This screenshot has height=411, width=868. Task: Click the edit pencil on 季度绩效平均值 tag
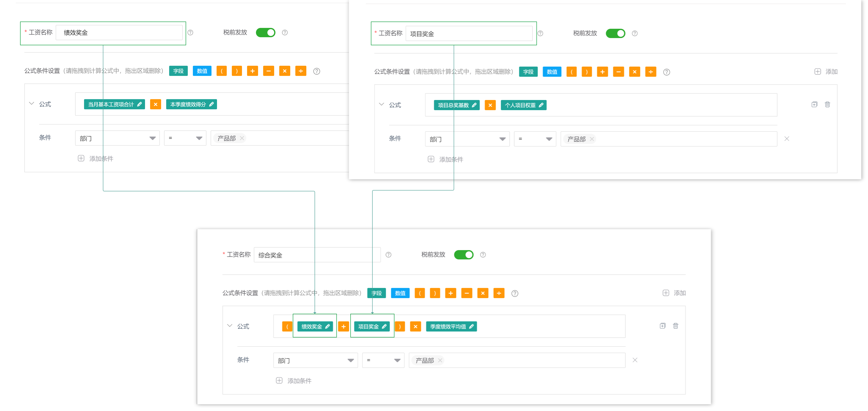[471, 326]
